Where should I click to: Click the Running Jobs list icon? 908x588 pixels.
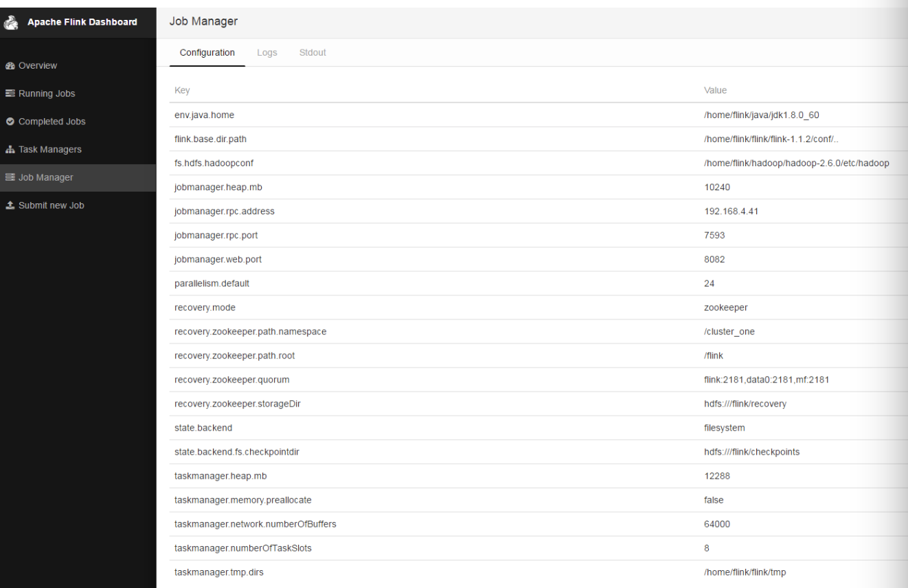10,93
